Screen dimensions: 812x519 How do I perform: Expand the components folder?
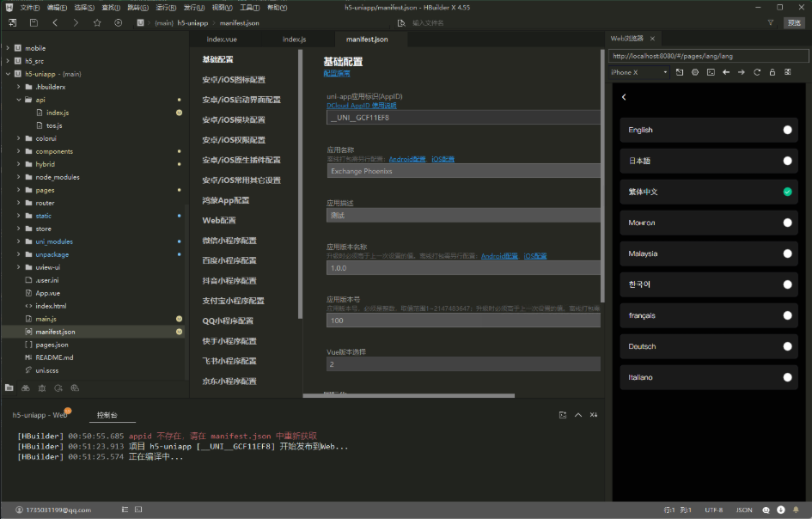click(x=19, y=151)
